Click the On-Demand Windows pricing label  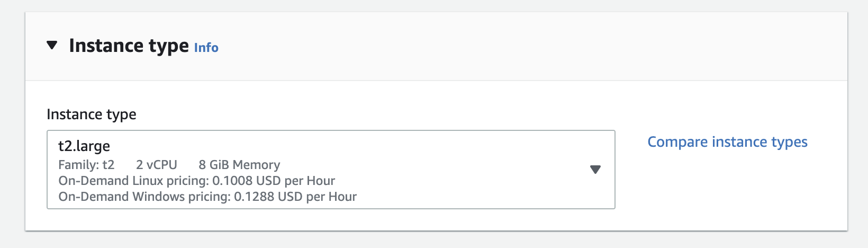click(144, 197)
